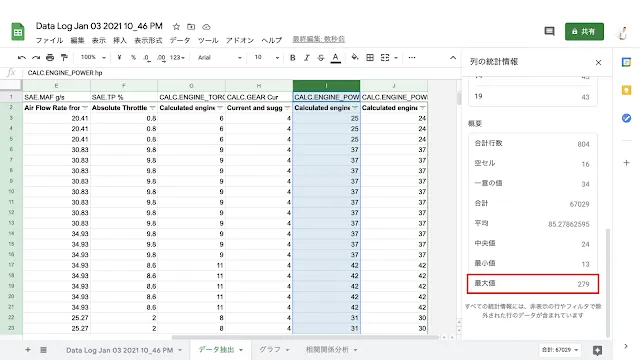The width and height of the screenshot is (640, 360).
Task: Select the paint format tool
Action: pyautogui.click(x=64, y=58)
